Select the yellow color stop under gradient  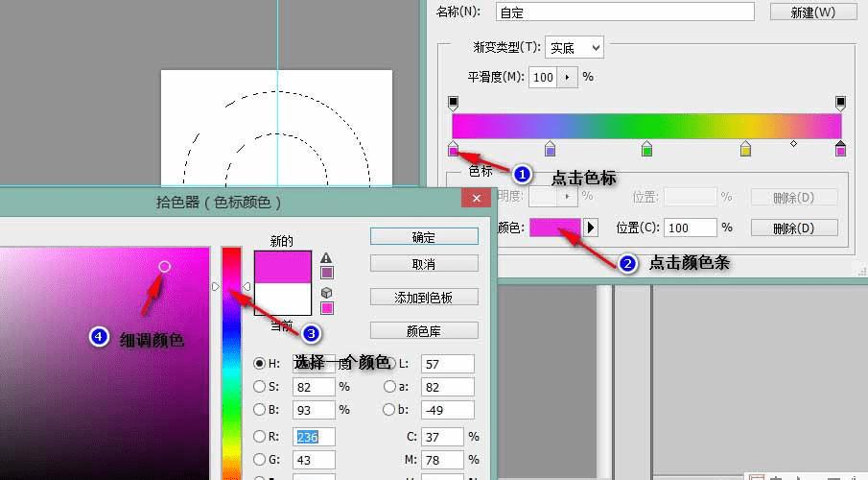(x=745, y=149)
